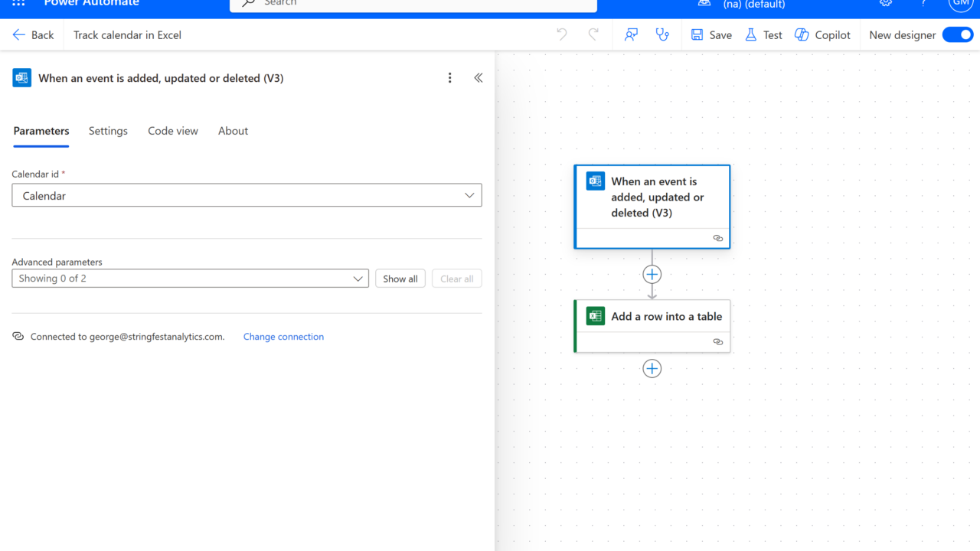
Task: Open the Code view tab
Action: tap(173, 131)
